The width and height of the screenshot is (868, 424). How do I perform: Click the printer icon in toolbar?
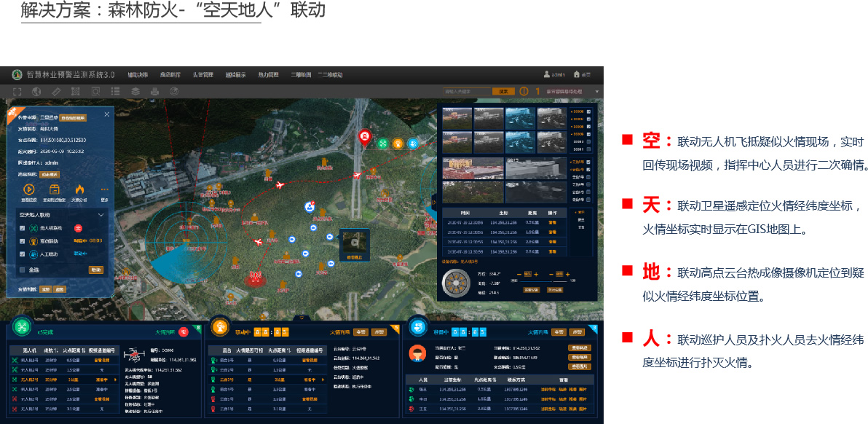[x=154, y=91]
